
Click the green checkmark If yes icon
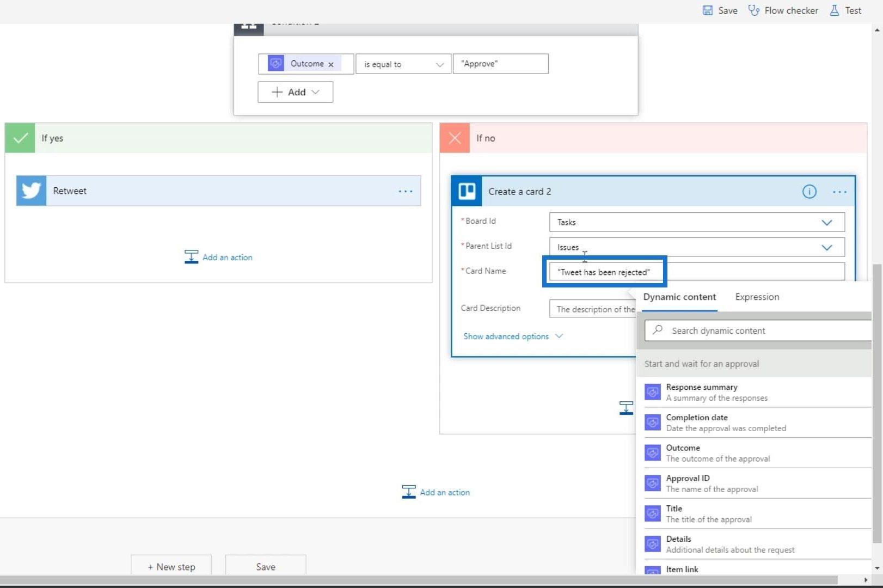pos(20,138)
